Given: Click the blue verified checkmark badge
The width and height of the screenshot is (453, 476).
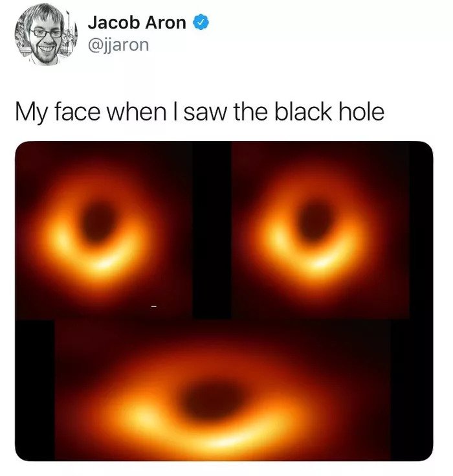Looking at the screenshot, I should tap(201, 23).
